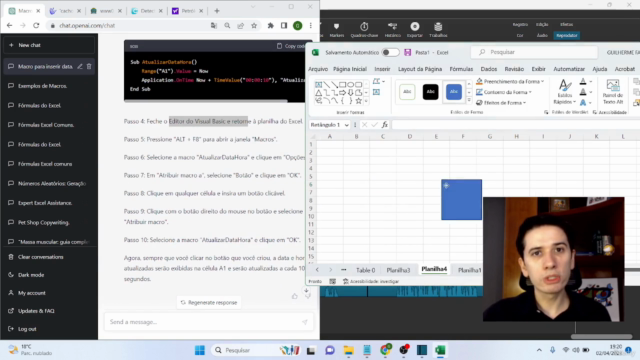Open the Dados ribbon tab
640x360 pixels.
489,69
